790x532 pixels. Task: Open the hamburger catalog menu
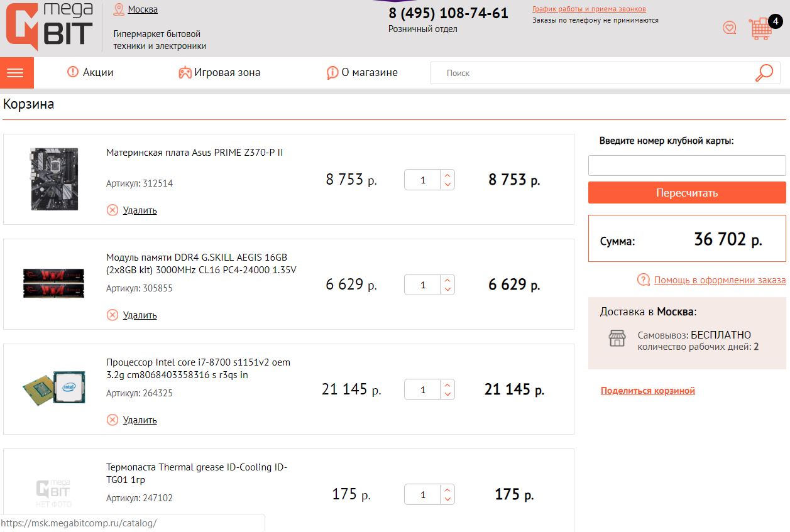(x=17, y=73)
